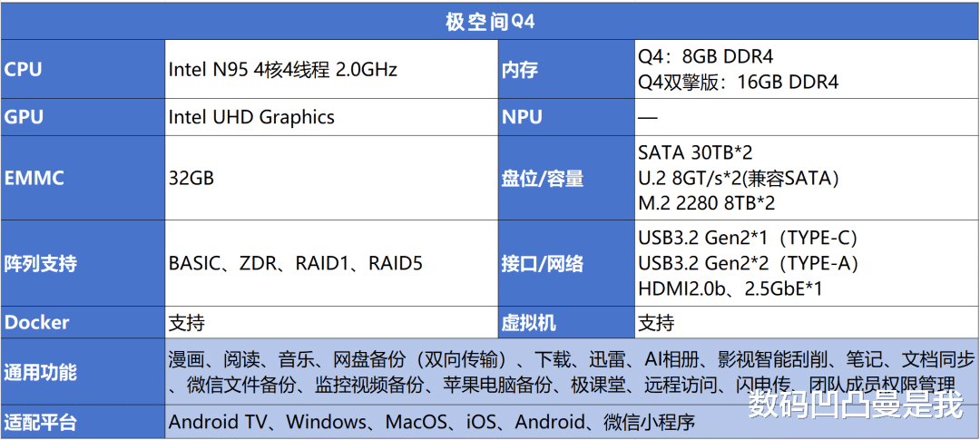Click the Intel N95 4核4线程 2.0GHz cell
980x440 pixels.
coord(283,69)
